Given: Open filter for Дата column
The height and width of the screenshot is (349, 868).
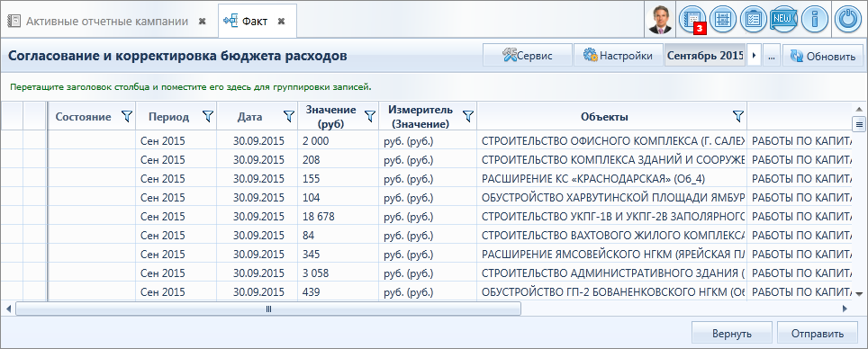Looking at the screenshot, I should pos(288,116).
